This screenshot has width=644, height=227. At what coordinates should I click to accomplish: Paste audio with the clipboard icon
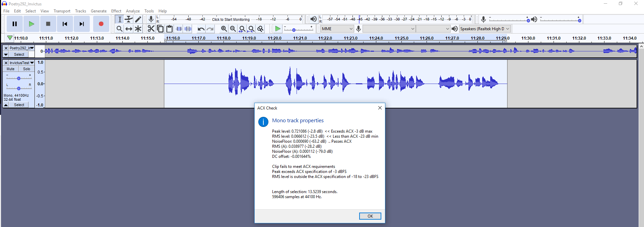pos(170,29)
